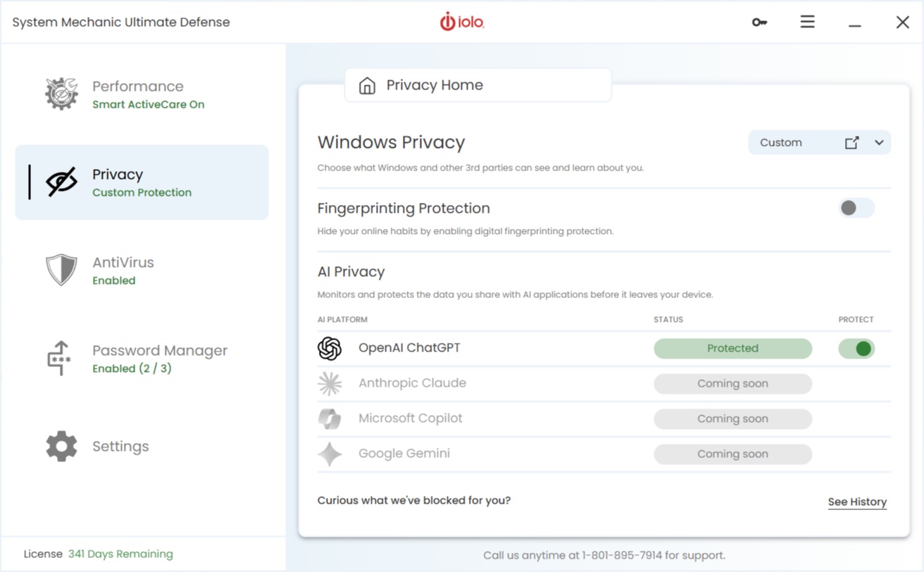This screenshot has height=572, width=924.
Task: Click the System Mechanic Ultimate Defense title
Action: (121, 22)
